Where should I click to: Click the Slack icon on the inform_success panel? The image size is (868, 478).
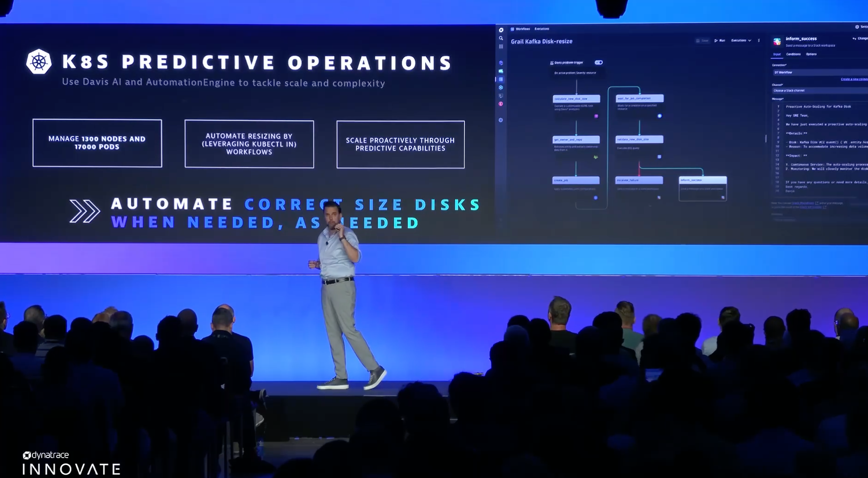pos(777,42)
